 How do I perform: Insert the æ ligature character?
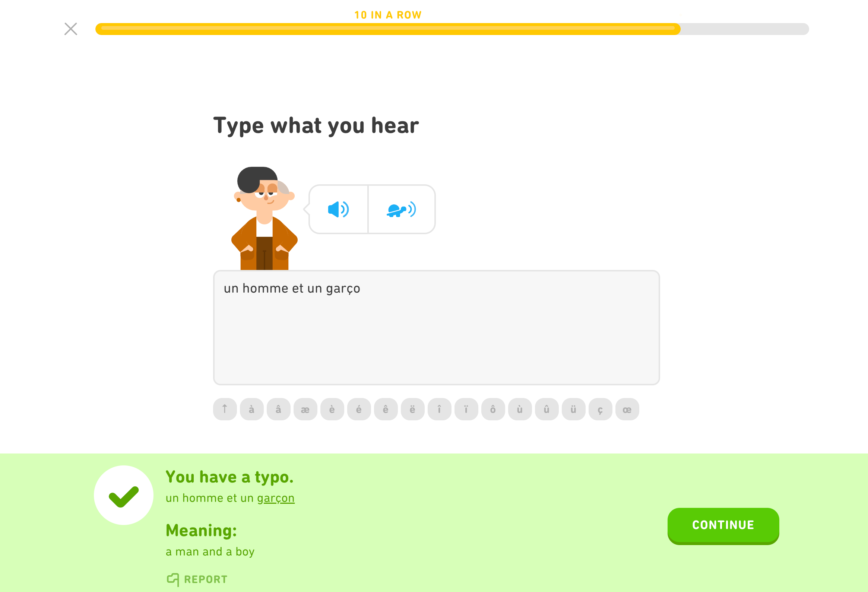(x=305, y=409)
